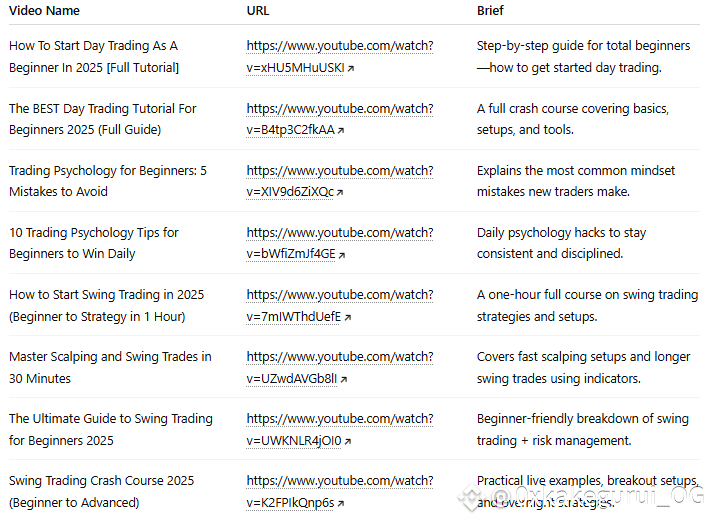Open the Trading Psychology 5 Mistakes URL
Image resolution: width=713 pixels, height=523 pixels.
coord(340,181)
